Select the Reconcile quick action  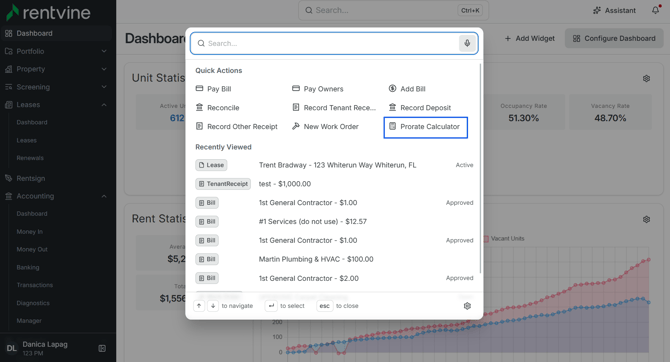click(x=217, y=108)
